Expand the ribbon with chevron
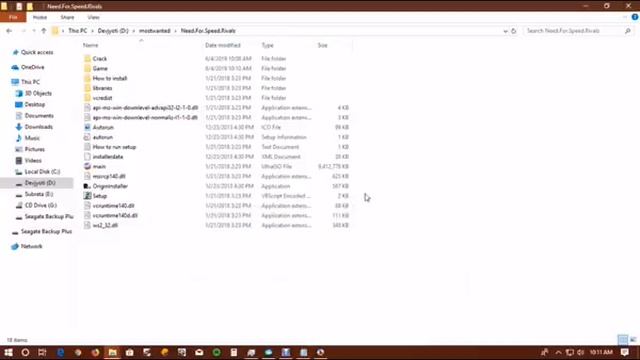640x360 pixels. (x=625, y=17)
